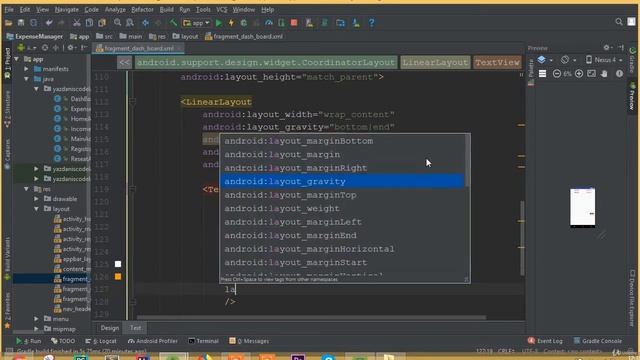This screenshot has height=360, width=640.
Task: Collapse the res folder
Action: click(27, 189)
